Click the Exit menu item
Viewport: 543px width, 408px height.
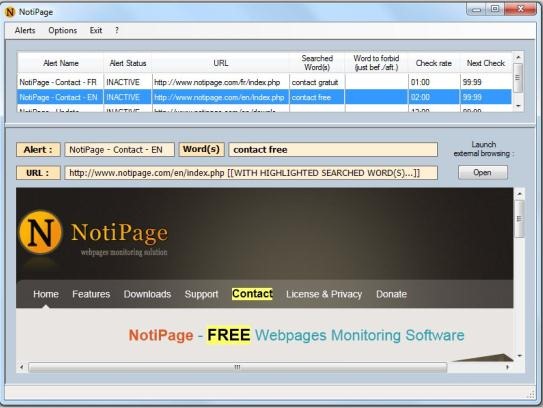(96, 30)
